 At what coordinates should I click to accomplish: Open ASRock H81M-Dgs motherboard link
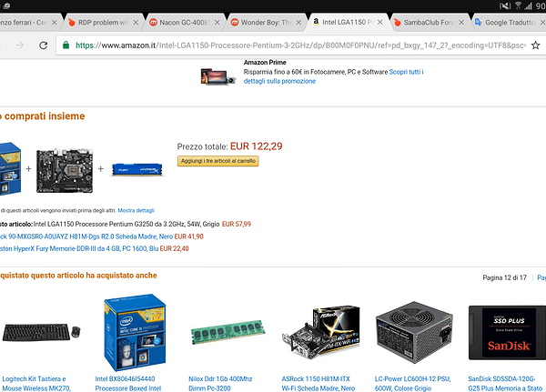[86, 236]
